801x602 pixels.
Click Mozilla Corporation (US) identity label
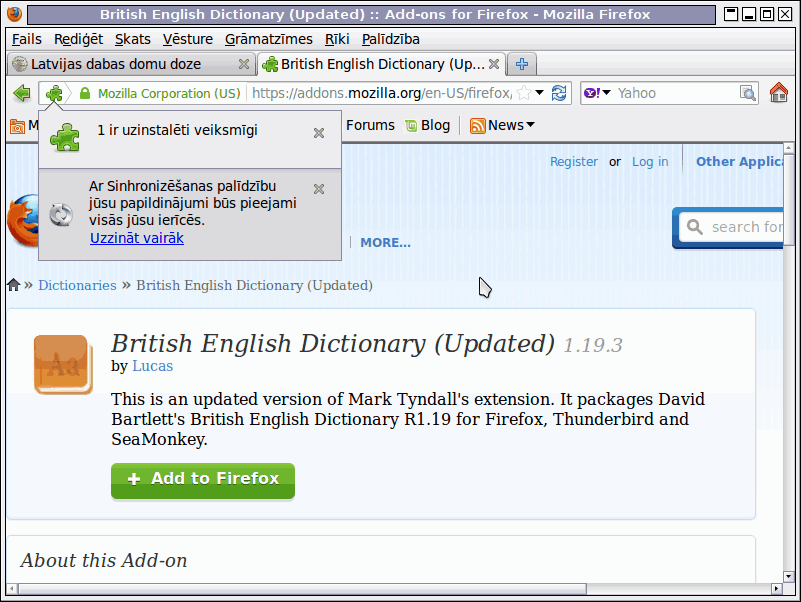click(x=169, y=94)
